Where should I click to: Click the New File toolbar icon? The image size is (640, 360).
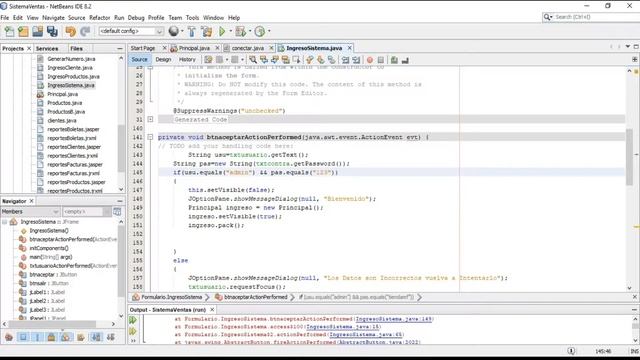pyautogui.click(x=9, y=31)
